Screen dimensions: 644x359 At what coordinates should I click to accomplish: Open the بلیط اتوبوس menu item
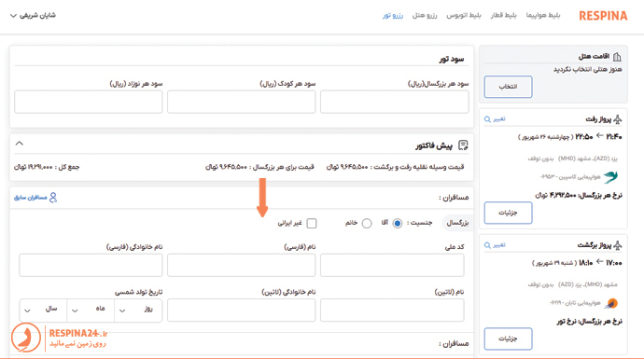click(464, 16)
